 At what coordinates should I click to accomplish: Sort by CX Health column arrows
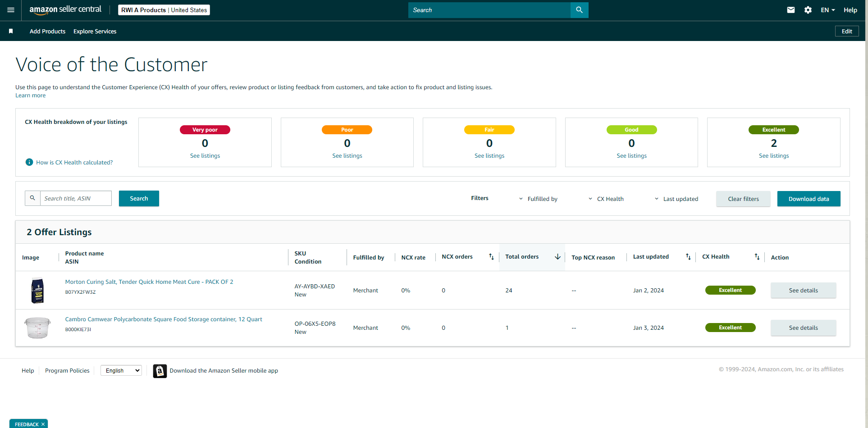[757, 257]
